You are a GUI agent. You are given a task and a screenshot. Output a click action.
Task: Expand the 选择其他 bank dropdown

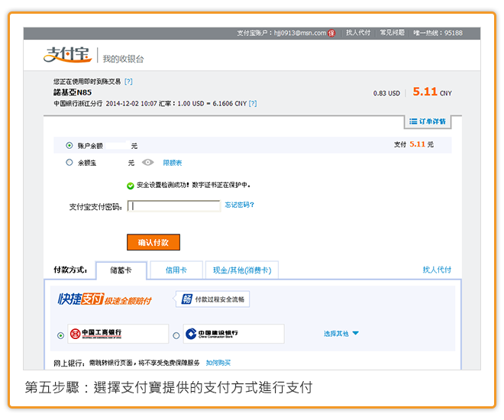(341, 334)
